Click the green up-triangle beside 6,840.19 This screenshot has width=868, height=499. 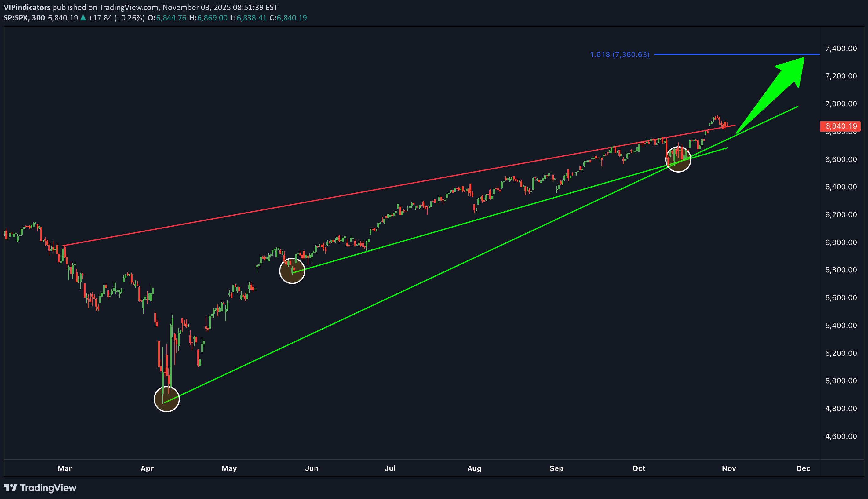(83, 18)
